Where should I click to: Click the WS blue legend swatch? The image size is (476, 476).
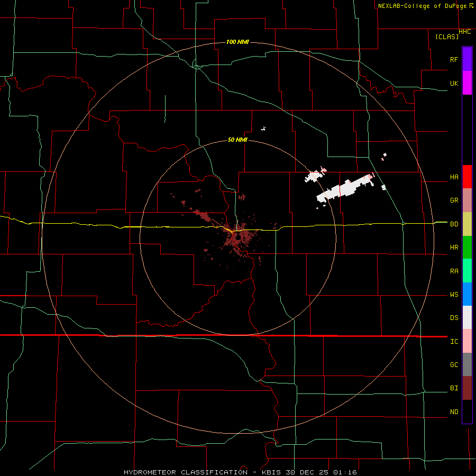(x=467, y=294)
